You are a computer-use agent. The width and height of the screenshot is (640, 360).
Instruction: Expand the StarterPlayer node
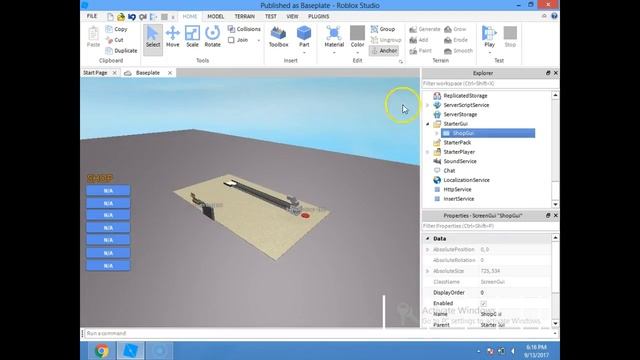pos(427,152)
